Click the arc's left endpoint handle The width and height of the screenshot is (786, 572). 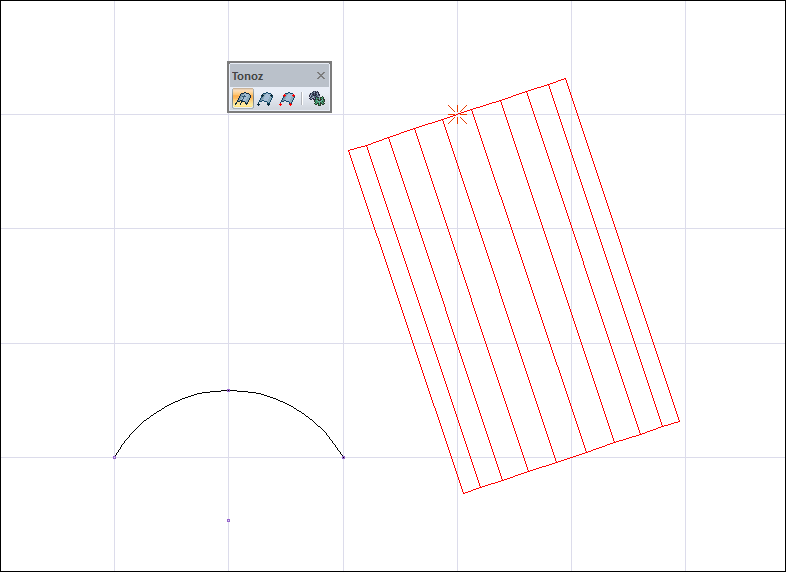114,457
